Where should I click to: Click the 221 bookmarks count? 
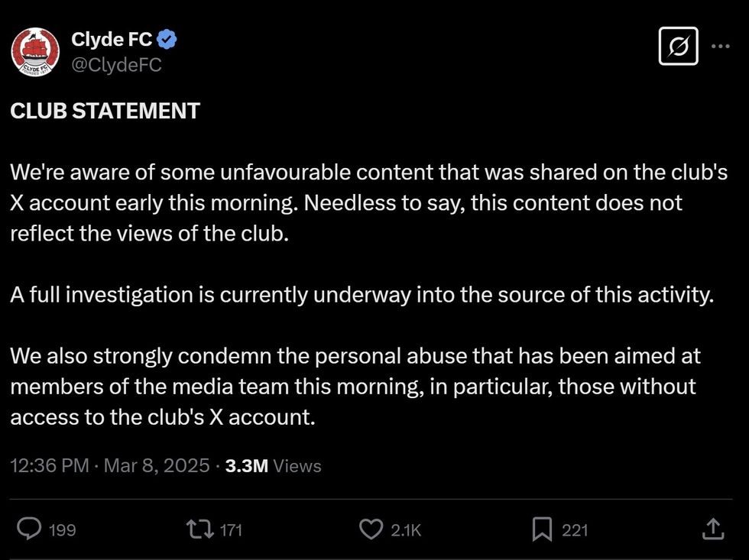pos(575,529)
